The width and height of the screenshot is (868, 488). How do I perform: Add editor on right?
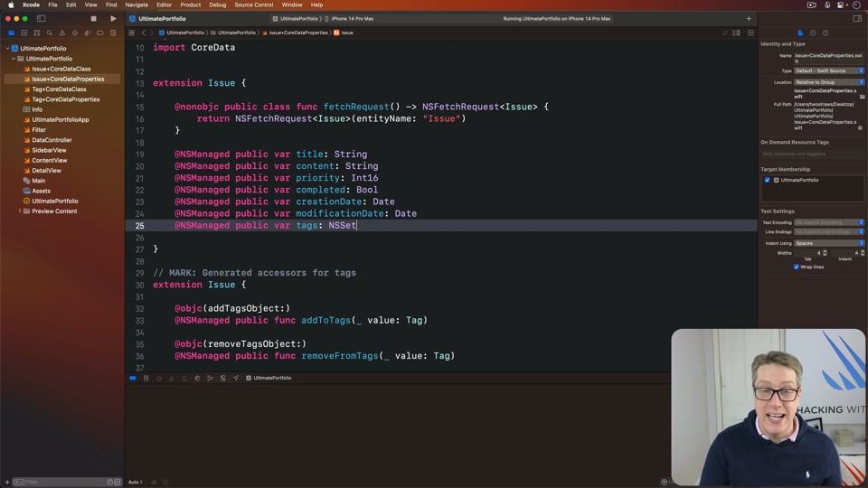click(x=750, y=33)
